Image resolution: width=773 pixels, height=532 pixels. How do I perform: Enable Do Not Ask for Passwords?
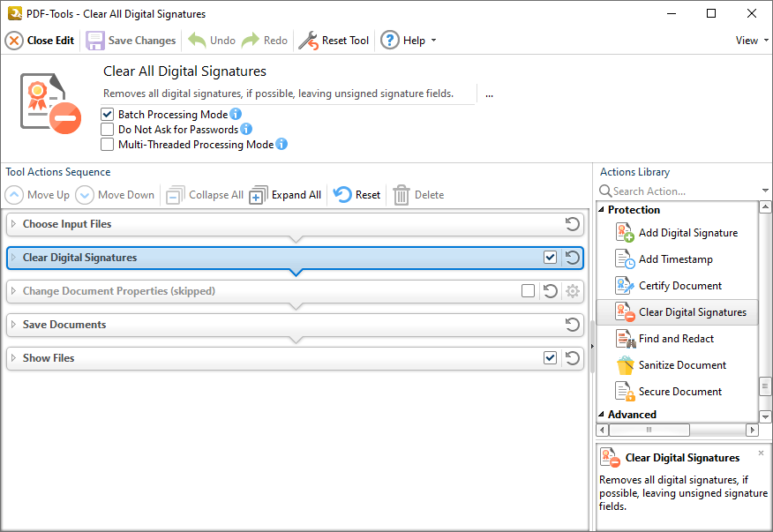point(107,129)
